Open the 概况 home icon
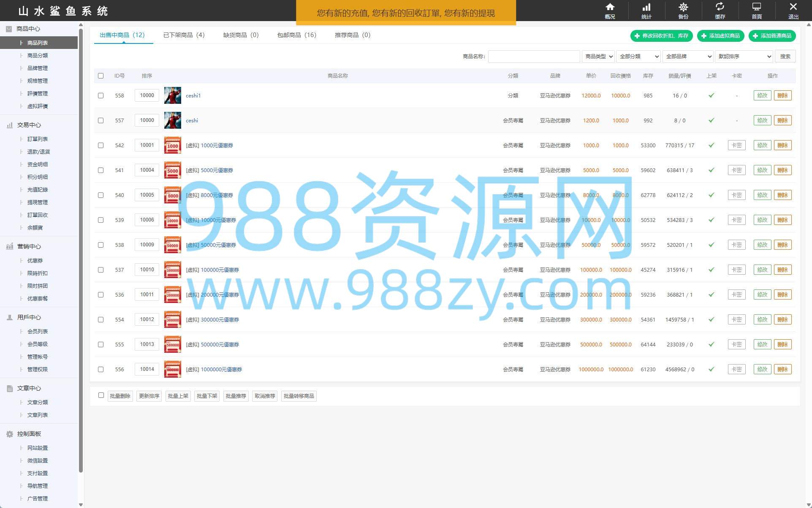Viewport: 812px width, 508px height. [x=610, y=7]
